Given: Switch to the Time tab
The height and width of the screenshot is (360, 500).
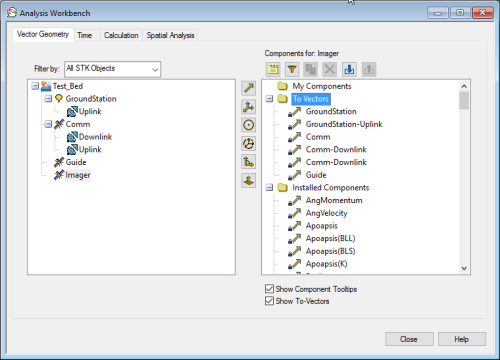Looking at the screenshot, I should click(84, 35).
